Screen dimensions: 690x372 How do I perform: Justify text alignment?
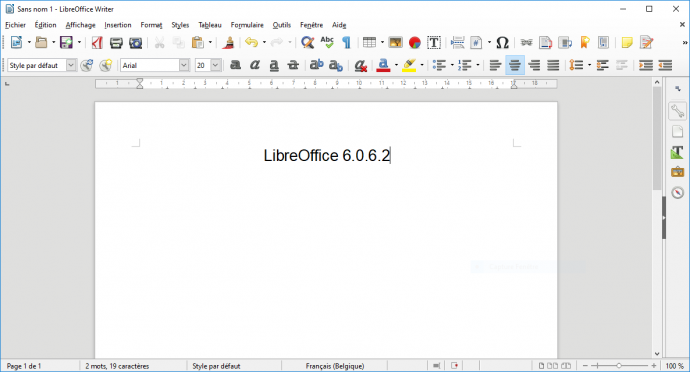pyautogui.click(x=553, y=66)
